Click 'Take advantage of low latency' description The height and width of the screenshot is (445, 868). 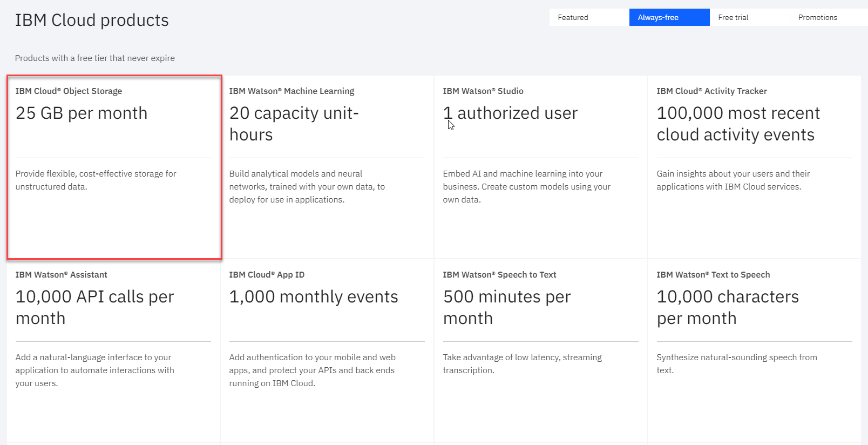click(x=522, y=363)
